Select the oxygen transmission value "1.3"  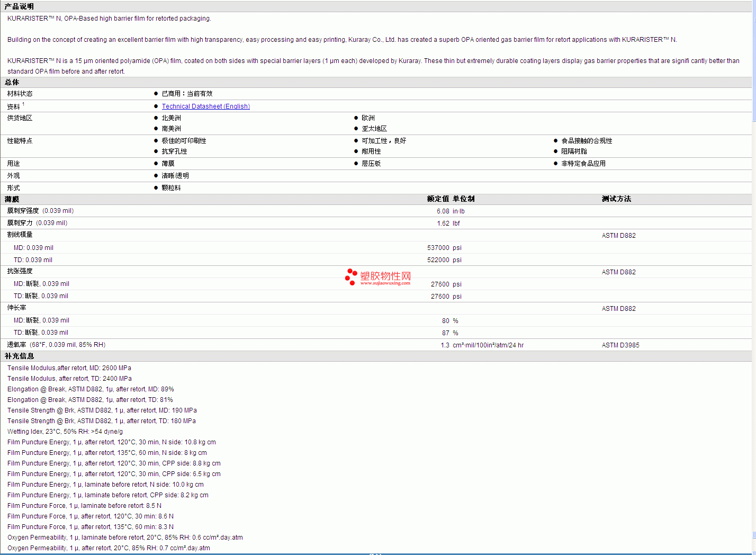445,345
